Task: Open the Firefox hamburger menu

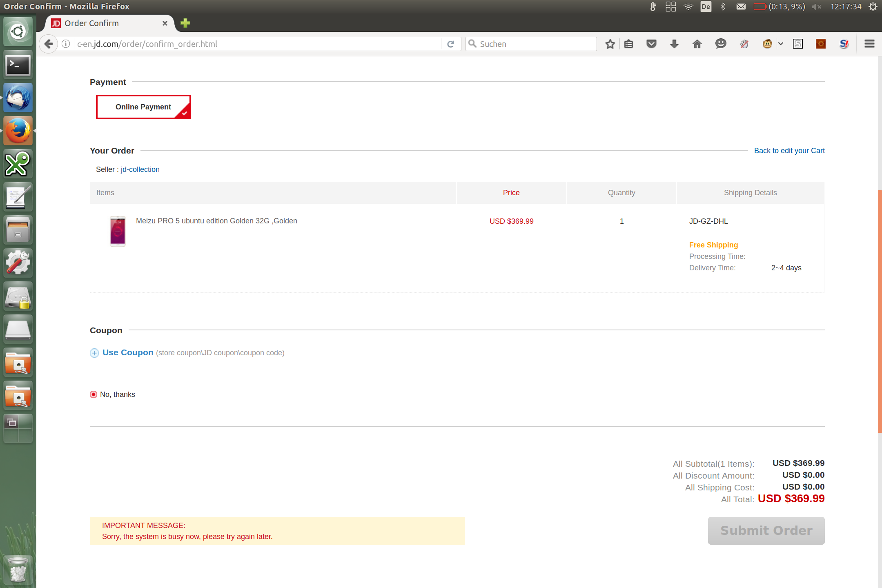Action: tap(869, 44)
